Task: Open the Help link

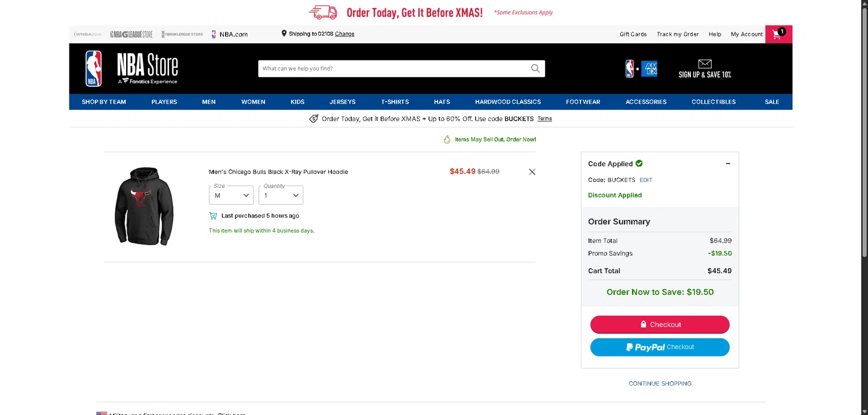Action: [x=715, y=34]
